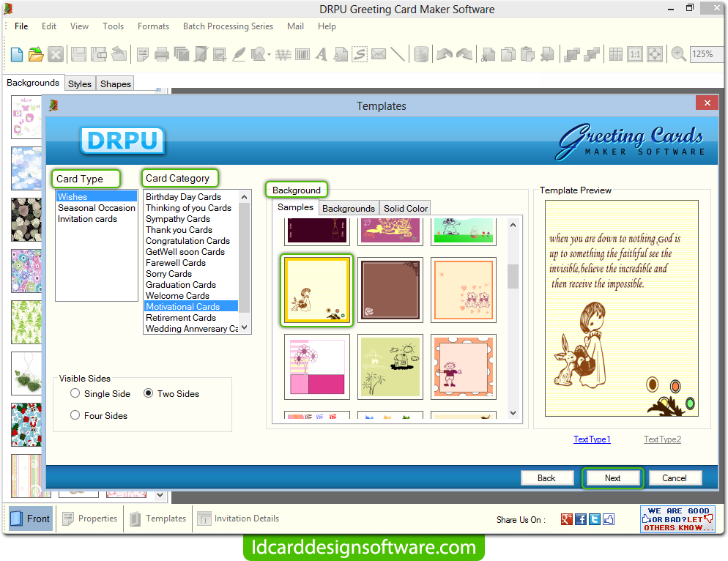Select the Four Sides radio button
The width and height of the screenshot is (728, 561).
[x=75, y=415]
